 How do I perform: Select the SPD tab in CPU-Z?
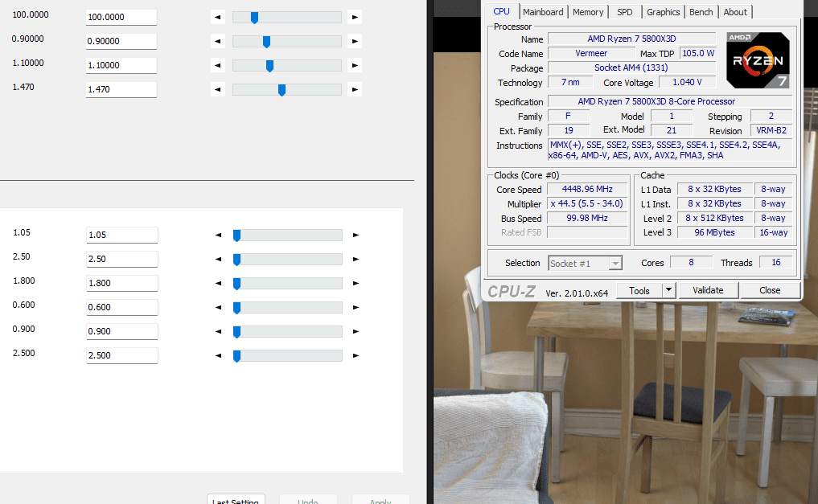(624, 12)
